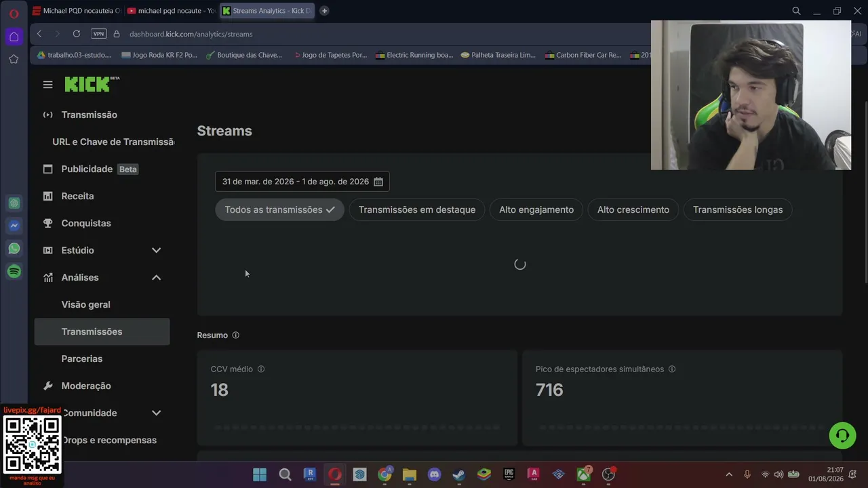Show hidden system tray icons
Screen dimensions: 868x488
(729, 474)
